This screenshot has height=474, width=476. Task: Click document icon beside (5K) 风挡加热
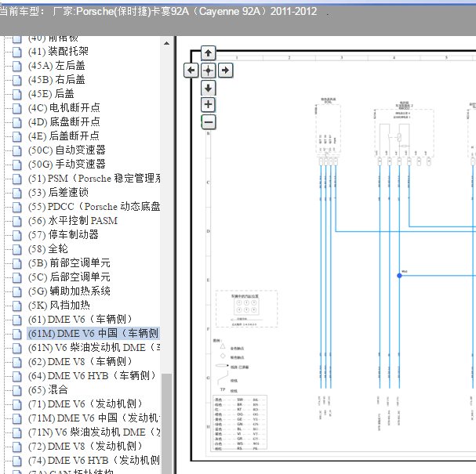17,306
